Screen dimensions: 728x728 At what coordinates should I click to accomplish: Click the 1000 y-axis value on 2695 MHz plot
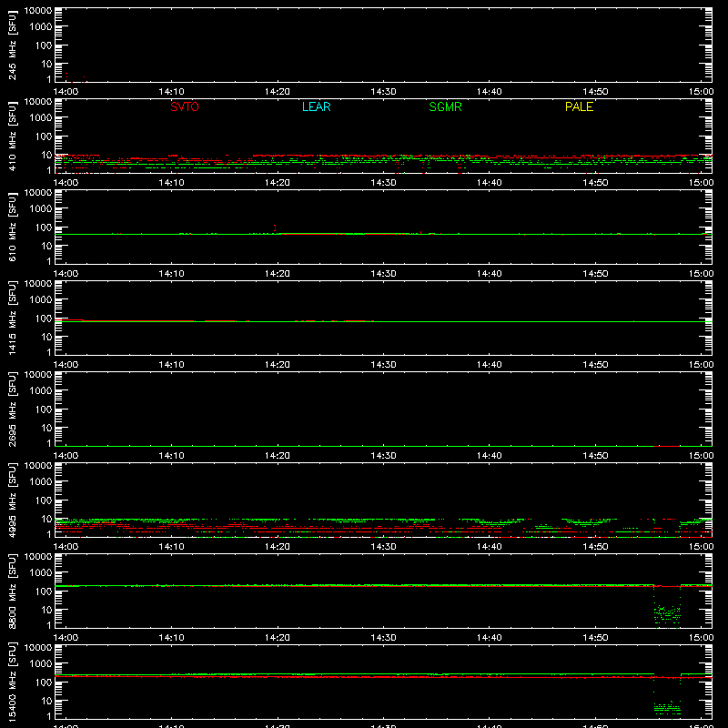41,391
